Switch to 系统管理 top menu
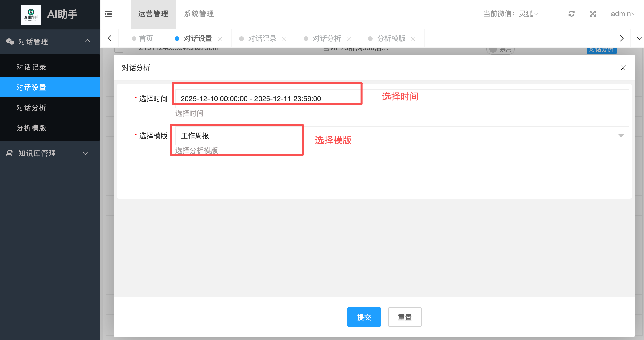Screen dimensions: 644x340 [x=199, y=14]
